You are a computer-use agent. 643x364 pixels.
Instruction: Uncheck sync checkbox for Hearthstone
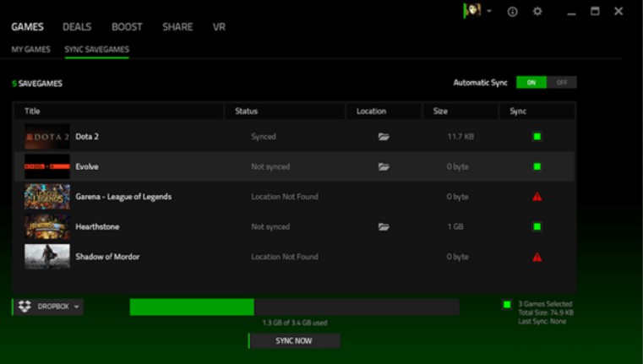point(537,226)
